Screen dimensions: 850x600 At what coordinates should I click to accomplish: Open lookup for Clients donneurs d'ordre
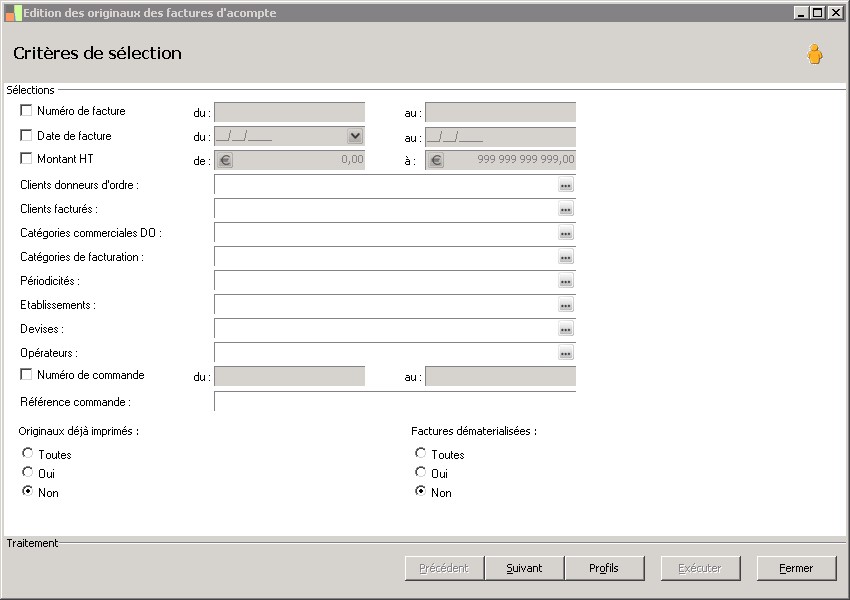pyautogui.click(x=565, y=186)
